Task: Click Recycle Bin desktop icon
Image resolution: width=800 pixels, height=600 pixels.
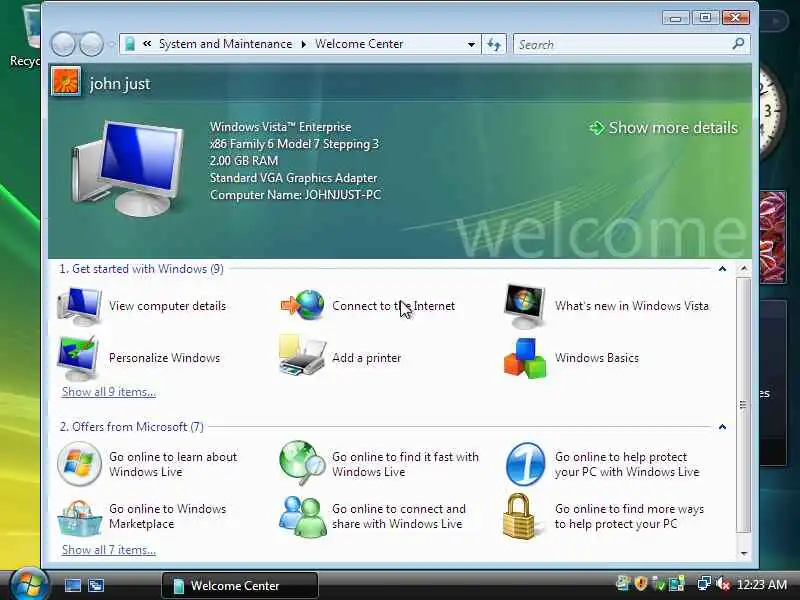Action: pos(26,36)
